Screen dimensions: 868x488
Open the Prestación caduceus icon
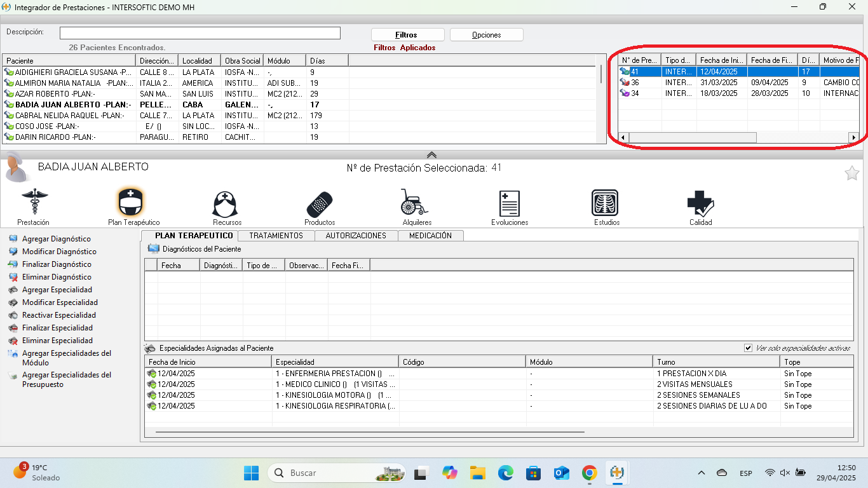click(x=34, y=203)
